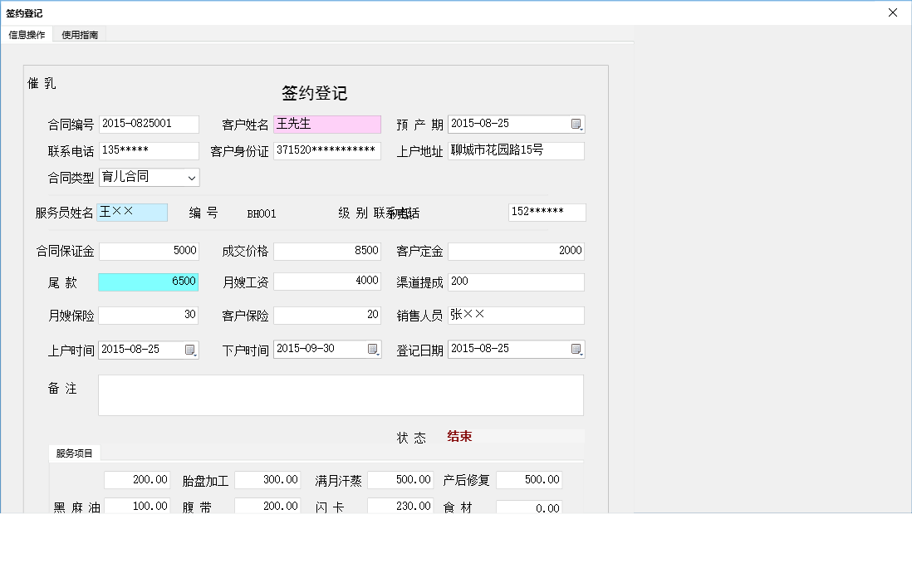Select the 服务项目 tab
The height and width of the screenshot is (588, 912).
73,453
